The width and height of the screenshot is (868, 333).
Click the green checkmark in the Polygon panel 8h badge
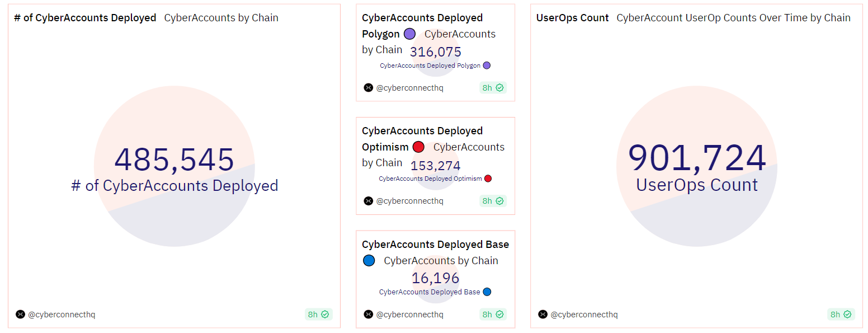tap(499, 87)
